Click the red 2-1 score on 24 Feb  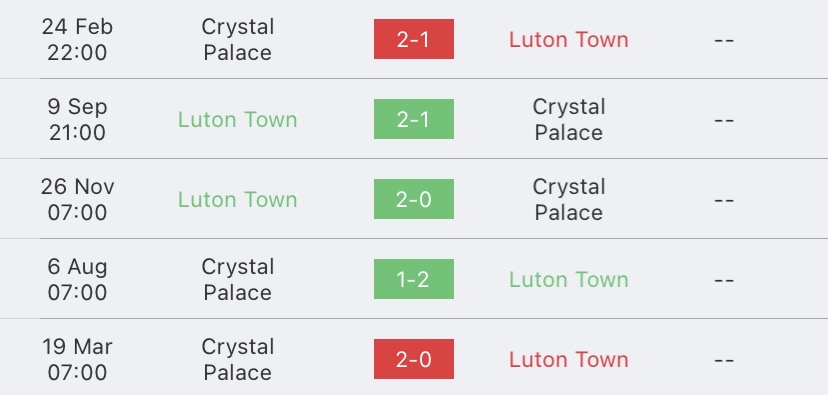tap(413, 39)
